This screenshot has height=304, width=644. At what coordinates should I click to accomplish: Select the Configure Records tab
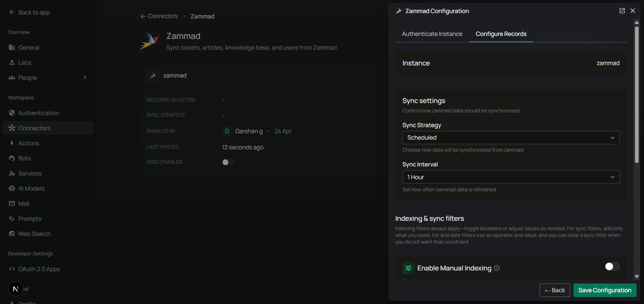click(501, 34)
